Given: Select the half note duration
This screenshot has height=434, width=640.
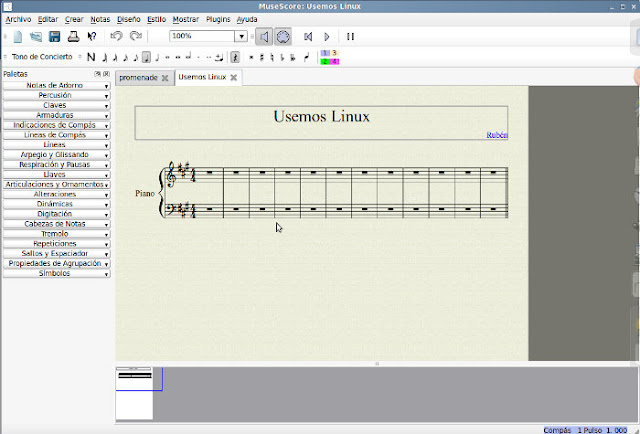Looking at the screenshot, I should click(x=157, y=58).
